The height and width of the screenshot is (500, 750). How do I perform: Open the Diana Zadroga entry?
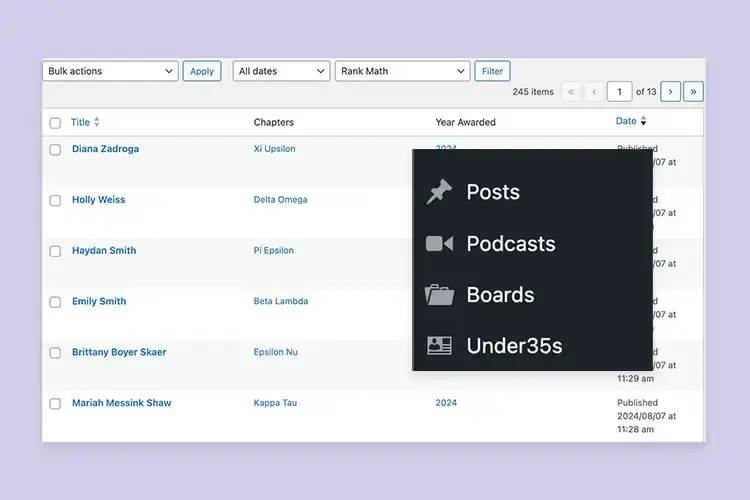[105, 149]
